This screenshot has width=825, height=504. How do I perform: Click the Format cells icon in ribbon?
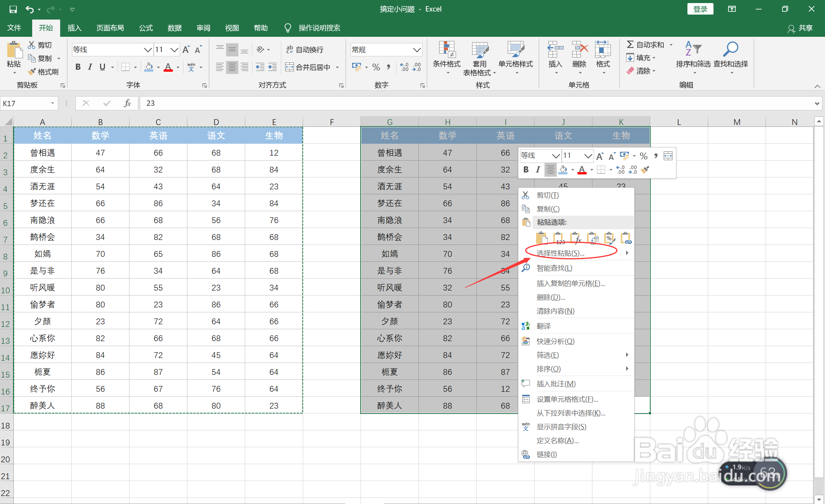tap(603, 50)
